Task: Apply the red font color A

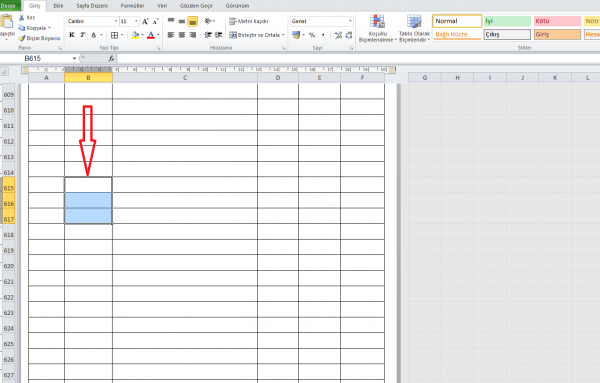Action: 151,35
